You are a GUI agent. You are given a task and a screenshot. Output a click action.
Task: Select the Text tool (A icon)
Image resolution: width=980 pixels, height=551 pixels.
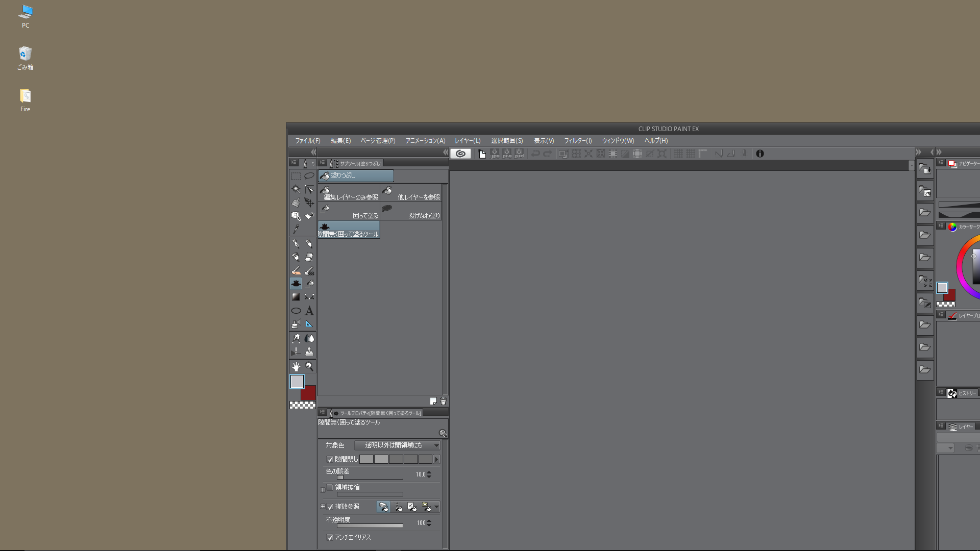click(x=309, y=311)
